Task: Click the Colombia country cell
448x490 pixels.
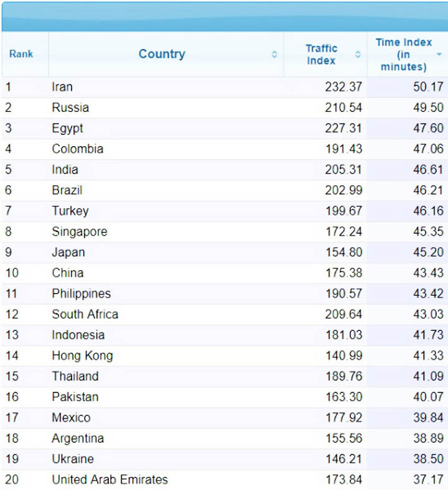Action: pyautogui.click(x=78, y=149)
